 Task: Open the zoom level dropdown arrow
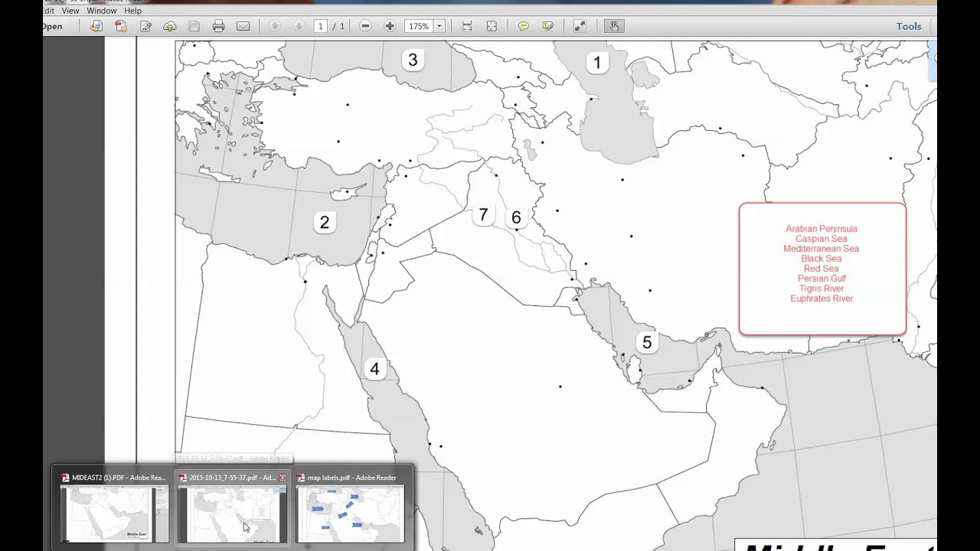(439, 26)
